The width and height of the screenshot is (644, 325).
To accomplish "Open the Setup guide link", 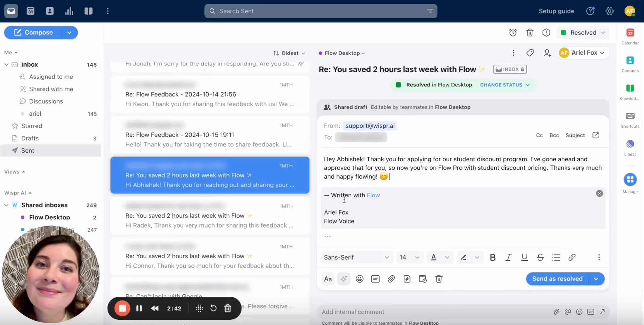I will [556, 11].
